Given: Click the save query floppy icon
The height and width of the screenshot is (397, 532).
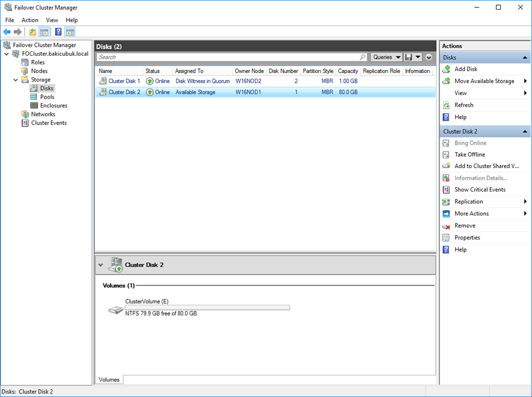Looking at the screenshot, I should pyautogui.click(x=408, y=58).
